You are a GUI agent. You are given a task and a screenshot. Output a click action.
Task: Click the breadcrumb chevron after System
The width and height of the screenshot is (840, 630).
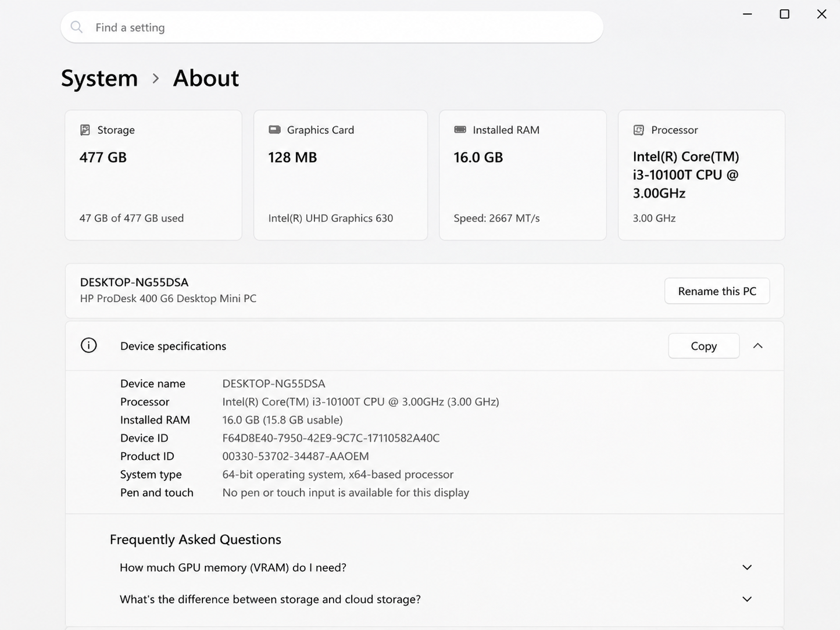click(155, 78)
